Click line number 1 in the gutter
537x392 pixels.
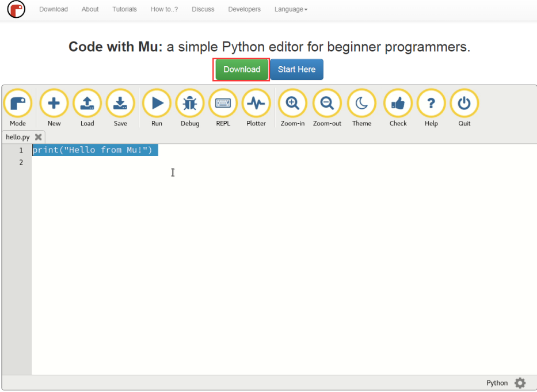21,150
